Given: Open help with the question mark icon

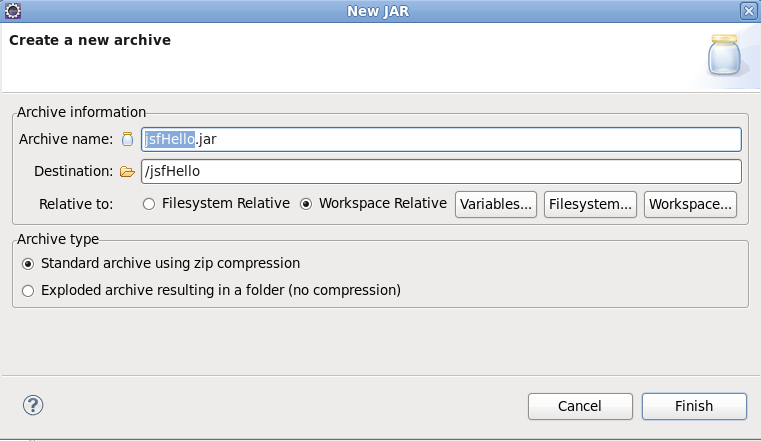Looking at the screenshot, I should point(33,405).
